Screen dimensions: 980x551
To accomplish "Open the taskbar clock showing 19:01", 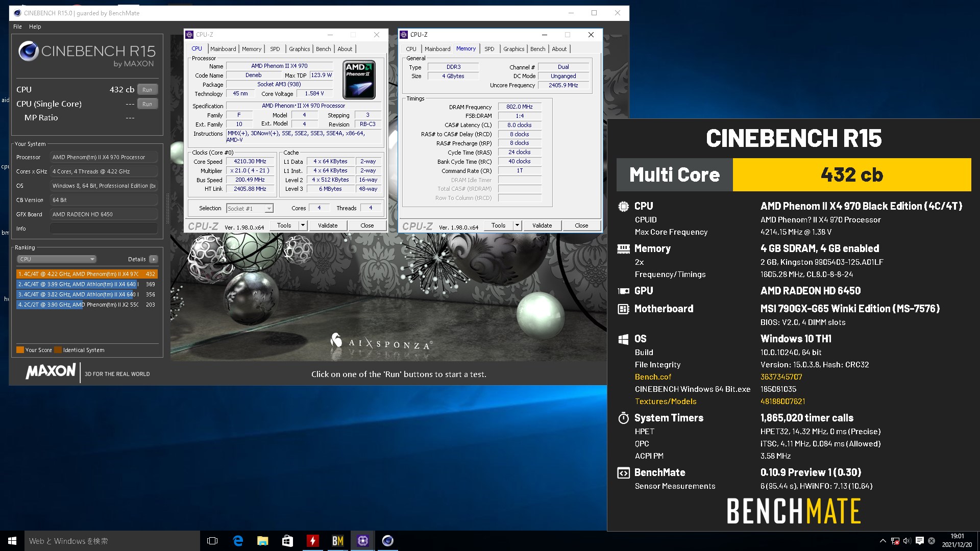I will pyautogui.click(x=957, y=541).
